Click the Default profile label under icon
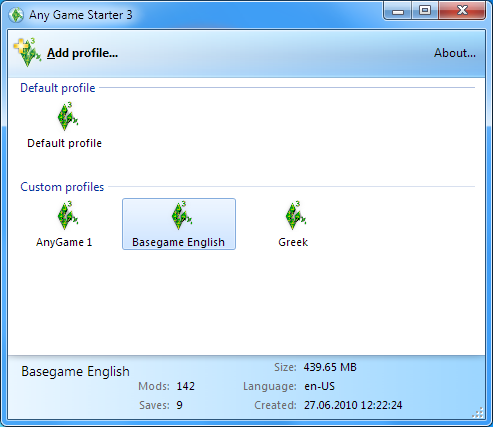Image resolution: width=493 pixels, height=427 pixels. [x=64, y=143]
